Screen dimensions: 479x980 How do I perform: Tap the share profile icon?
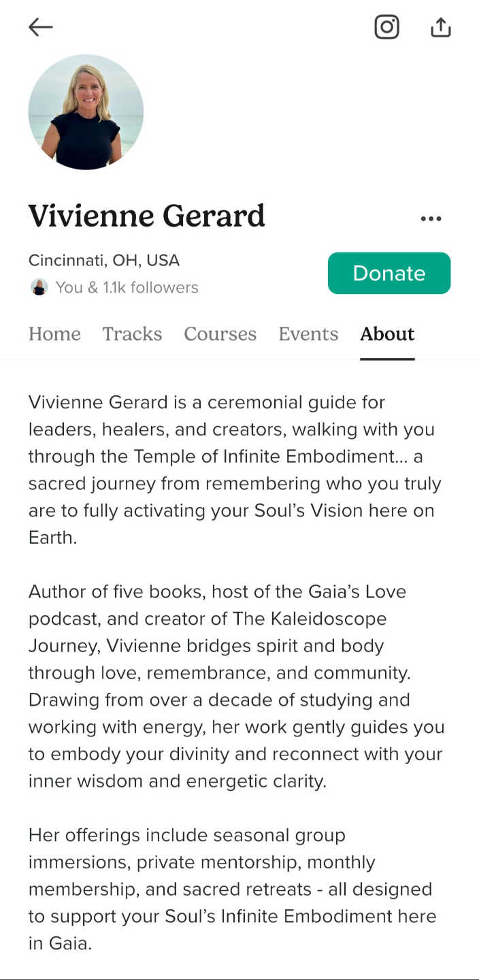(x=441, y=27)
